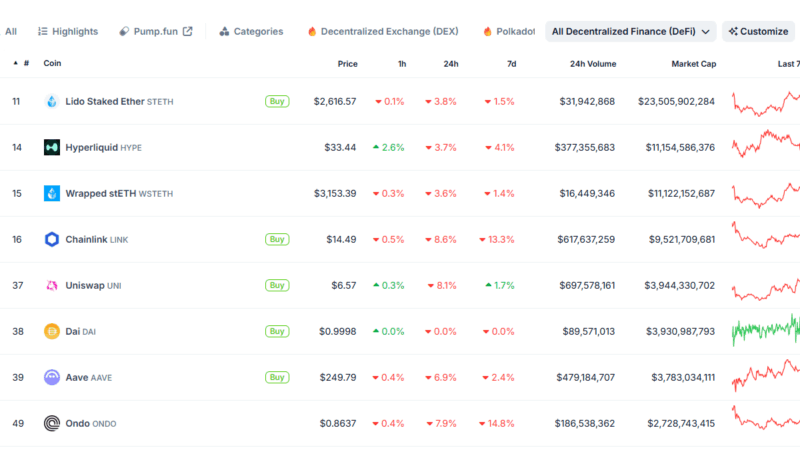Sort by rank using the # arrow
Image resolution: width=800 pixels, height=450 pixels.
(x=16, y=63)
